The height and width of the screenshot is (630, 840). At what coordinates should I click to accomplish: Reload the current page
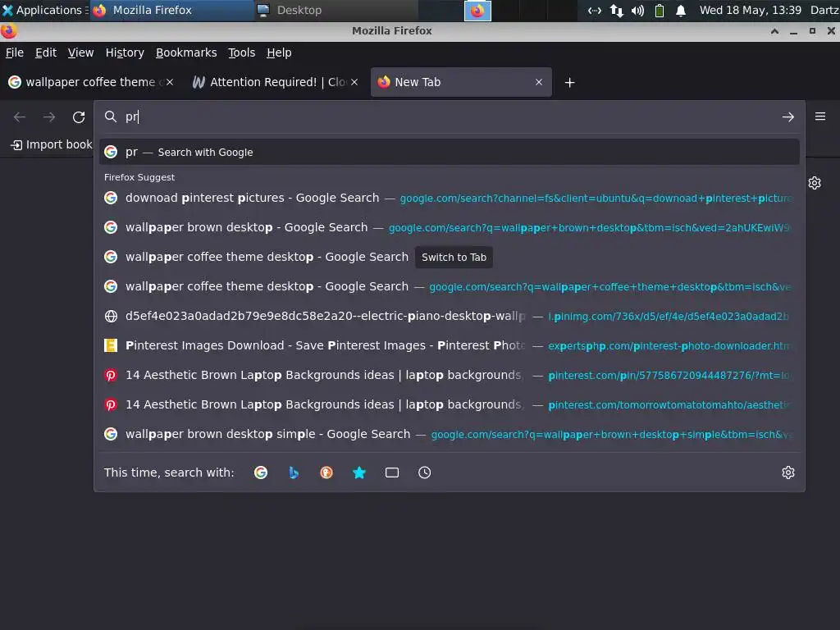[x=79, y=116]
